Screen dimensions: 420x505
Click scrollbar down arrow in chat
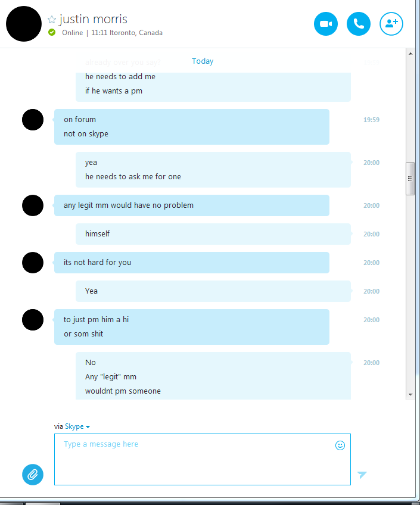[x=410, y=394]
